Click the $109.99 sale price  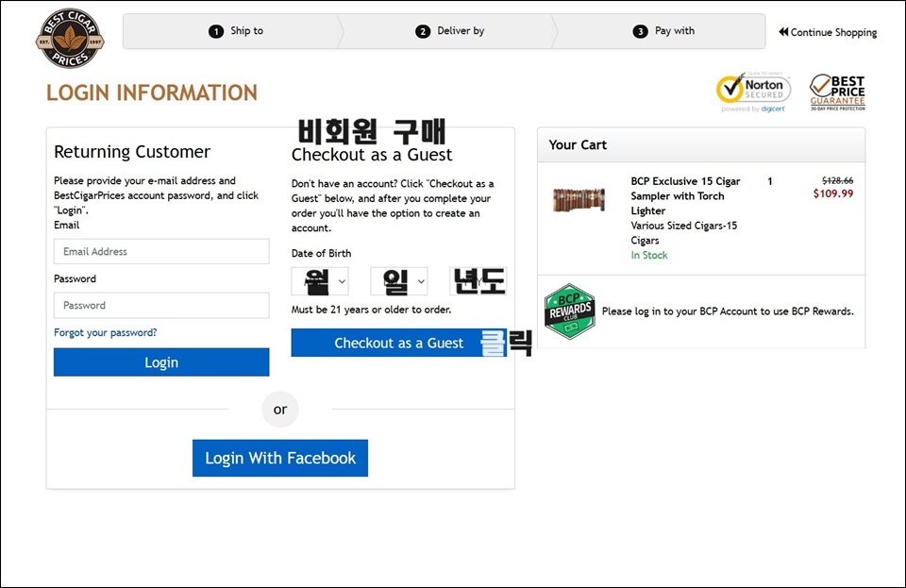click(x=833, y=193)
